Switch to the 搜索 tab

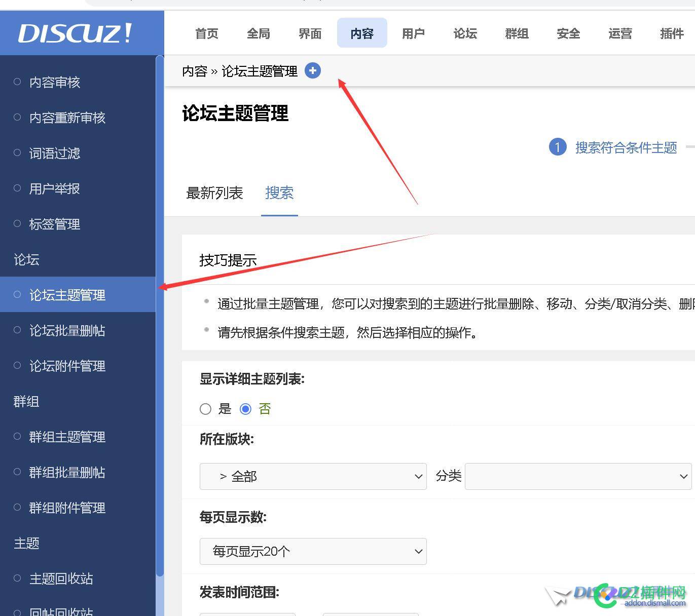pos(279,193)
